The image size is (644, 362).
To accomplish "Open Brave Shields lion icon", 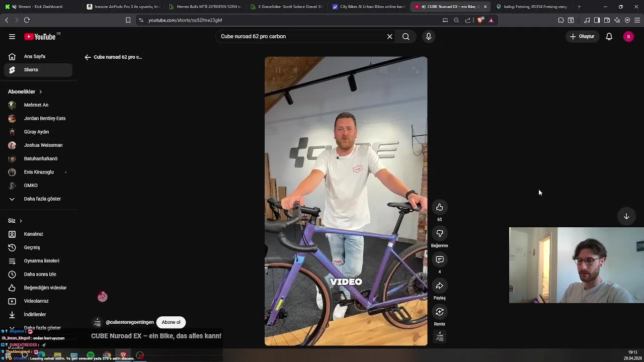I will [480, 20].
